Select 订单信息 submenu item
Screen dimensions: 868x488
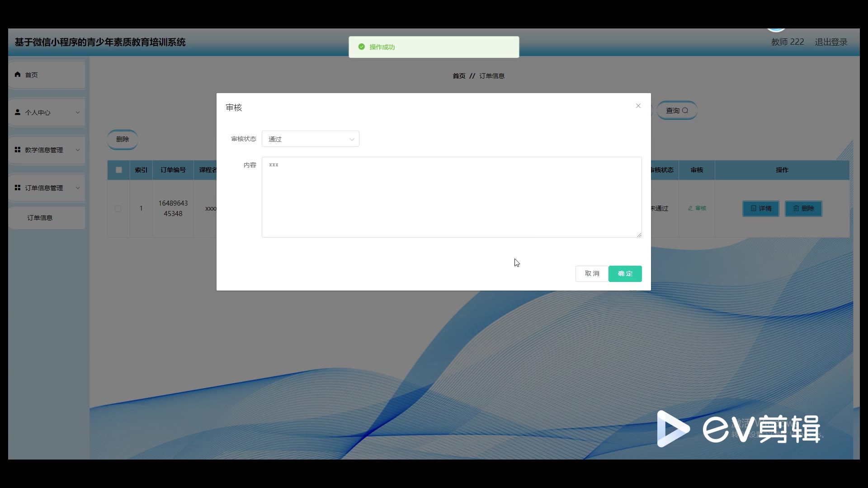(x=40, y=218)
